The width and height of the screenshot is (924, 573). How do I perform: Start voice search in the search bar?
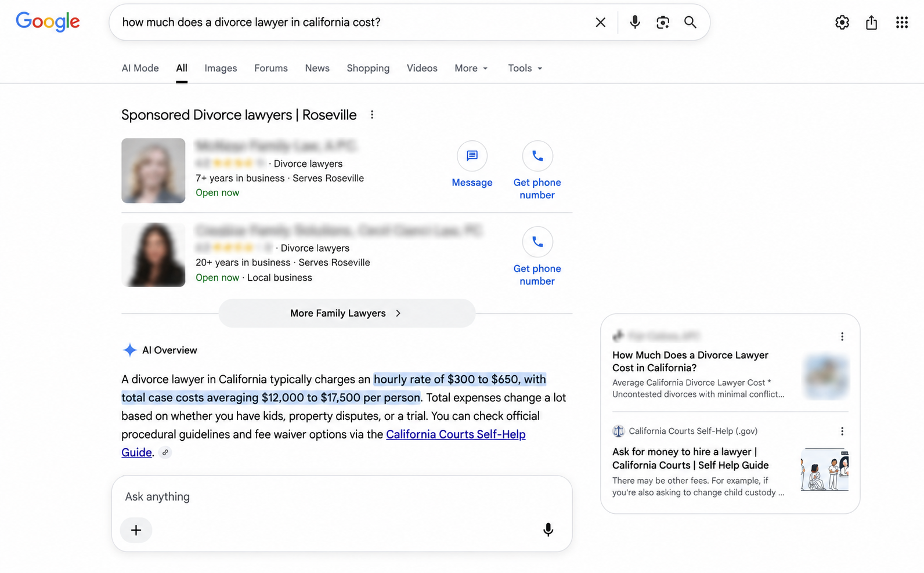[x=635, y=22]
